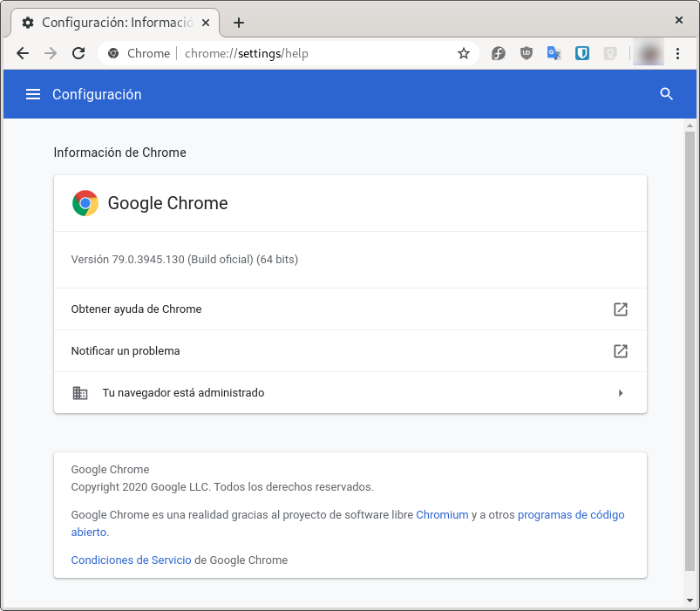Image resolution: width=700 pixels, height=611 pixels.
Task: Reload the current page
Action: [78, 53]
